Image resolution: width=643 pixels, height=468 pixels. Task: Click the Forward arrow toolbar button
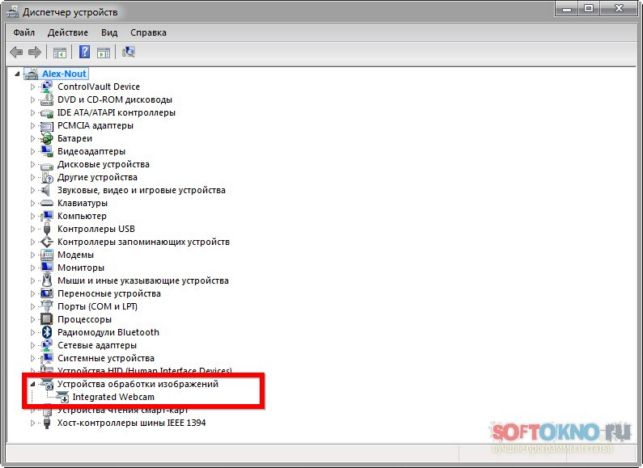(34, 52)
